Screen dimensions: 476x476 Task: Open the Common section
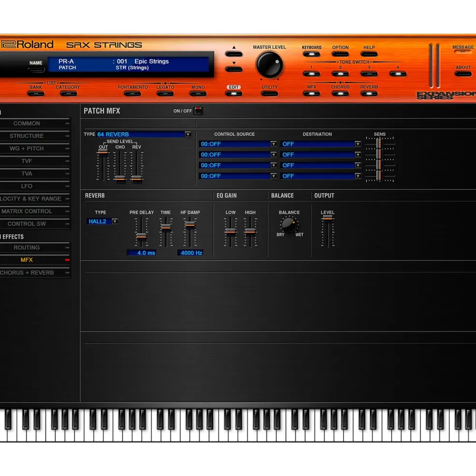click(35, 124)
